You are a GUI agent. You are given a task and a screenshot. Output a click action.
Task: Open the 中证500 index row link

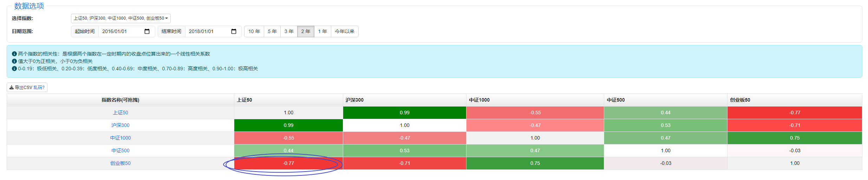(120, 150)
